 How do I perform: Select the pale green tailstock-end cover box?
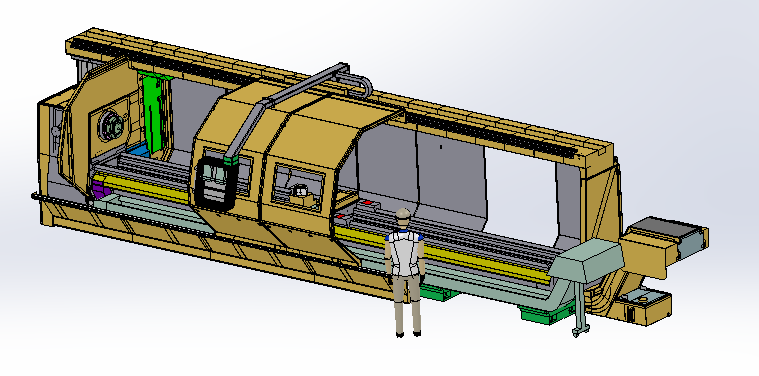587,262
